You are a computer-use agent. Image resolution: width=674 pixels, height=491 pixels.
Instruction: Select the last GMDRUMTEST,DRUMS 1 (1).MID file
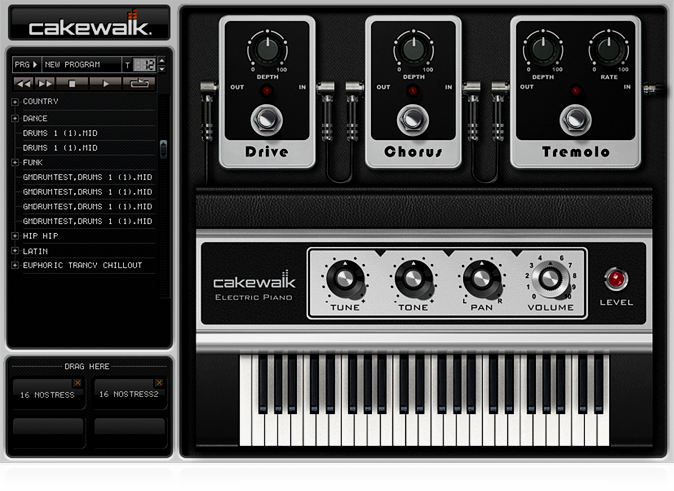[x=87, y=221]
